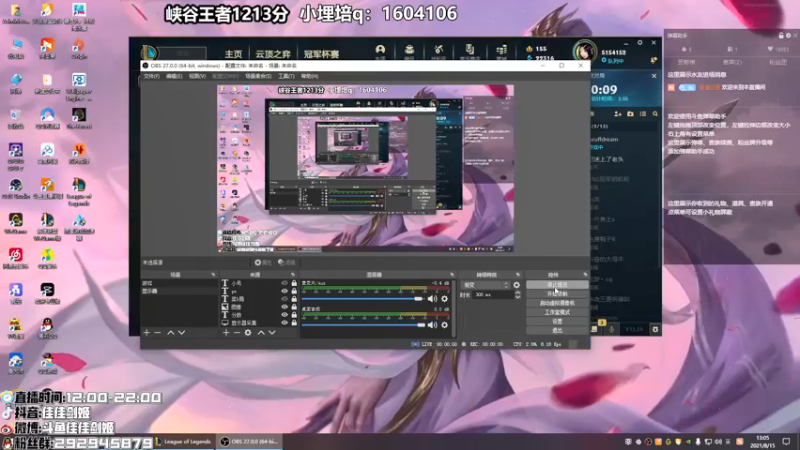Mute the 麦克风/Aux speaker icon
Viewport: 800px width, 450px height.
pyautogui.click(x=432, y=299)
